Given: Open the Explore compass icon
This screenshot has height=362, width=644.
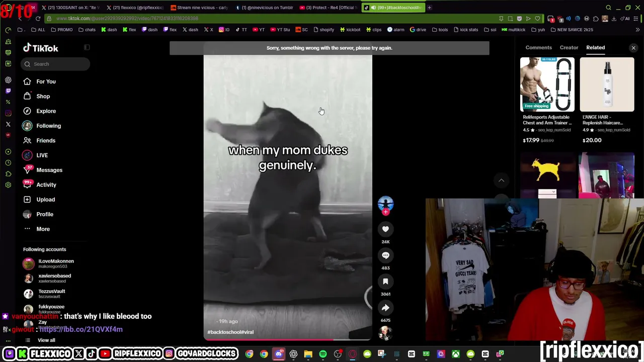Looking at the screenshot, I should pyautogui.click(x=27, y=111).
